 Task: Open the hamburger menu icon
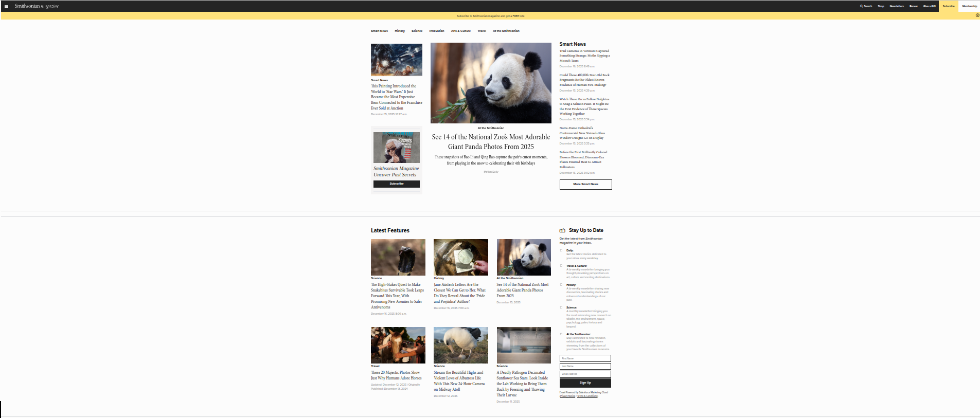[6, 6]
